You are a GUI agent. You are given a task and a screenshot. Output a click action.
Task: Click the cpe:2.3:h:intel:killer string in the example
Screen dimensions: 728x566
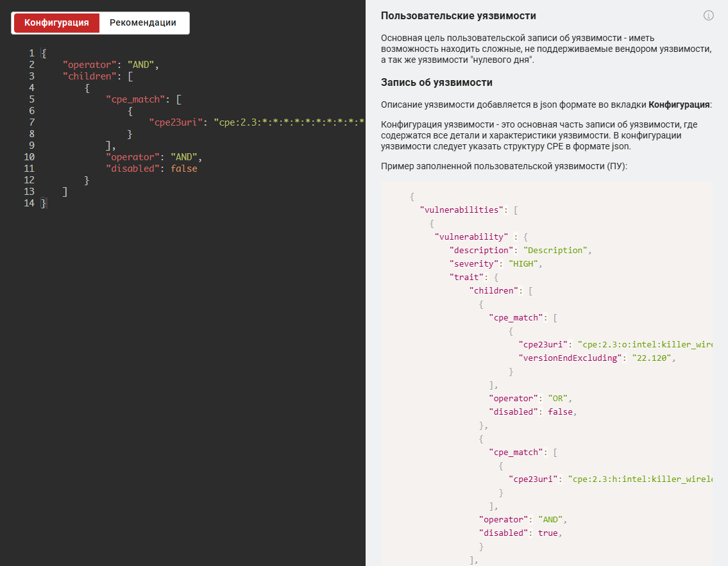click(639, 479)
